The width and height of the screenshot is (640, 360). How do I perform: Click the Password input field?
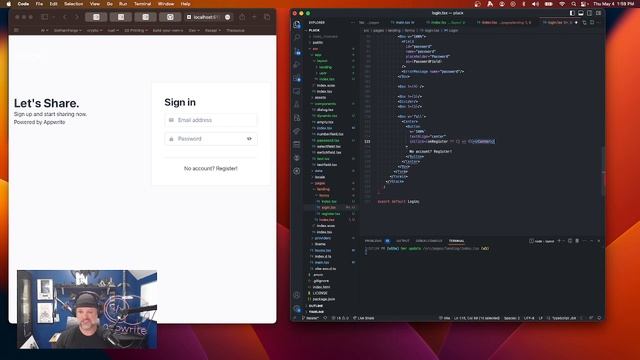pyautogui.click(x=211, y=139)
